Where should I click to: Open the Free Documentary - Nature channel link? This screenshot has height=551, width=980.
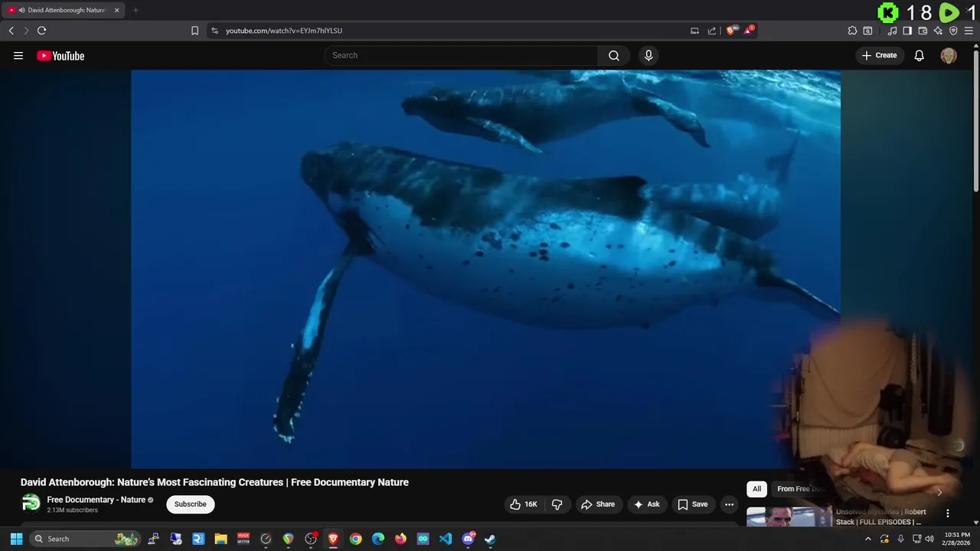[x=96, y=500]
